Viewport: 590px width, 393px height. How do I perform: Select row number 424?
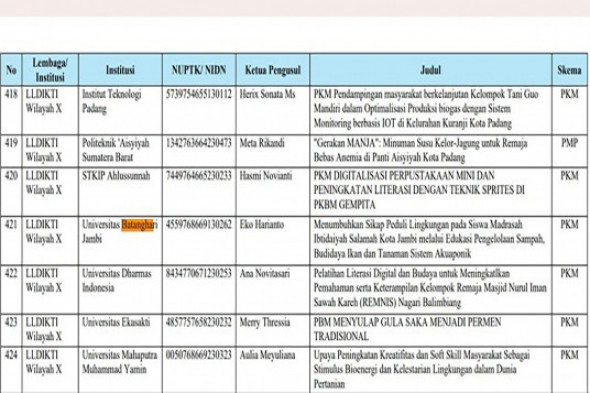pos(11,355)
